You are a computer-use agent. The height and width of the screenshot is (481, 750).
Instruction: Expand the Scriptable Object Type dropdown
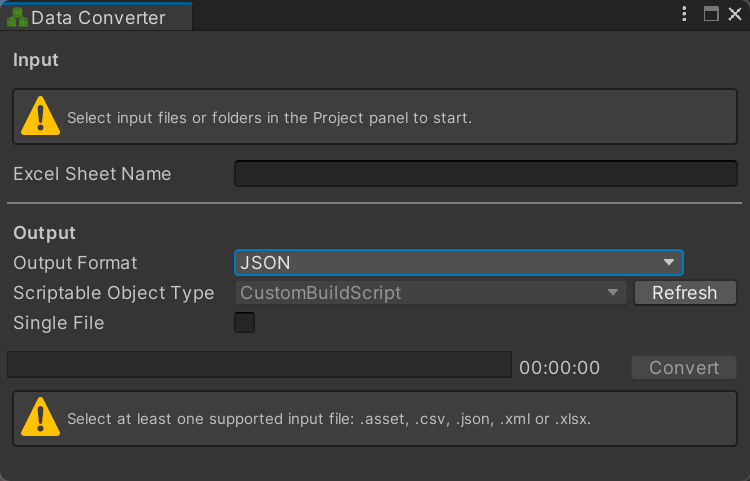coord(430,293)
